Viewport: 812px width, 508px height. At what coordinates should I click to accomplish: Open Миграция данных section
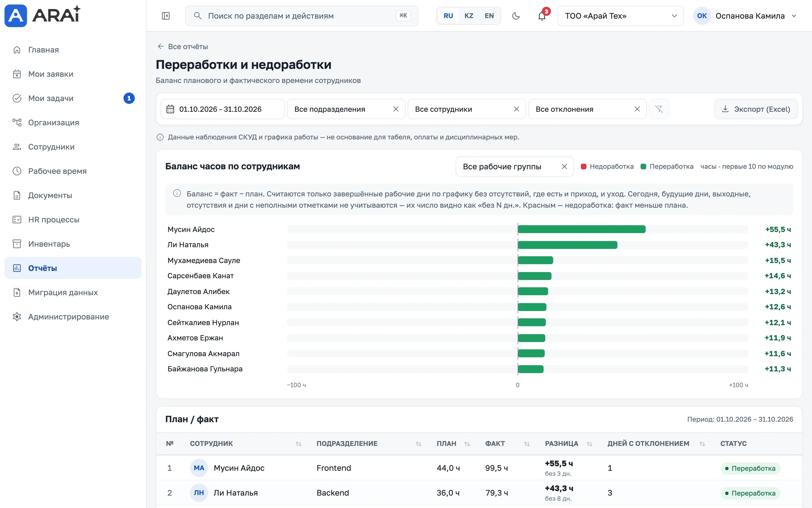pyautogui.click(x=73, y=292)
